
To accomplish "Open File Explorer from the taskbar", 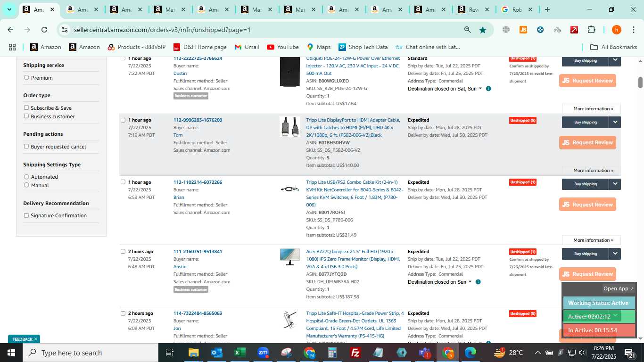I will (x=193, y=353).
